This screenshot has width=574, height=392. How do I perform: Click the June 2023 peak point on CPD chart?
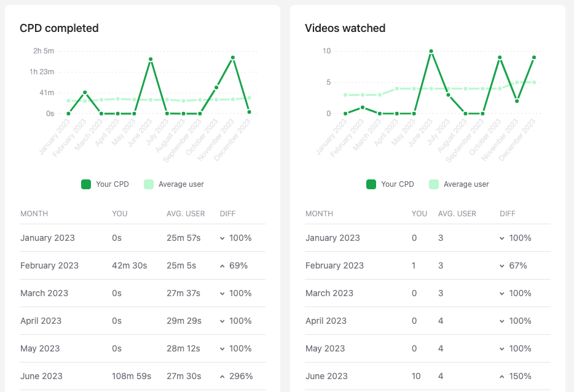click(x=151, y=59)
